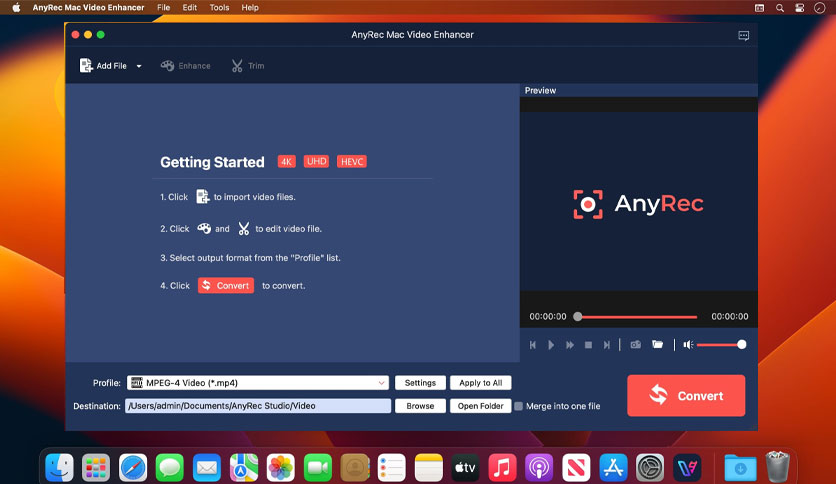Image resolution: width=836 pixels, height=484 pixels.
Task: Skip to previous in preview player
Action: coord(533,345)
